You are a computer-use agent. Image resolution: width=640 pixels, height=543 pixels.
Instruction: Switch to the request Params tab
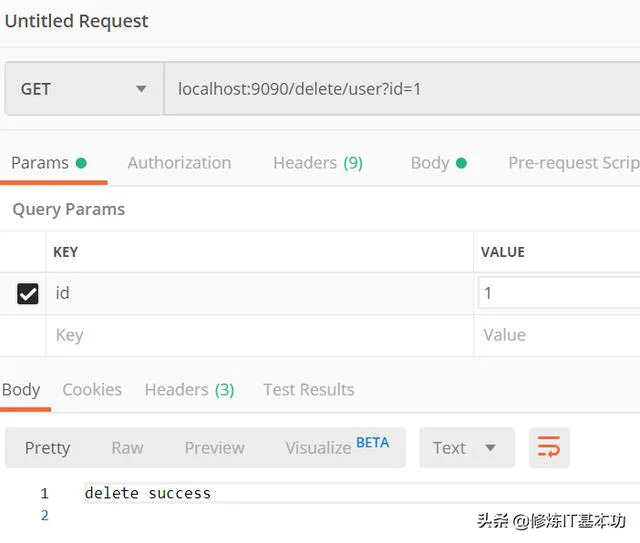[49, 163]
